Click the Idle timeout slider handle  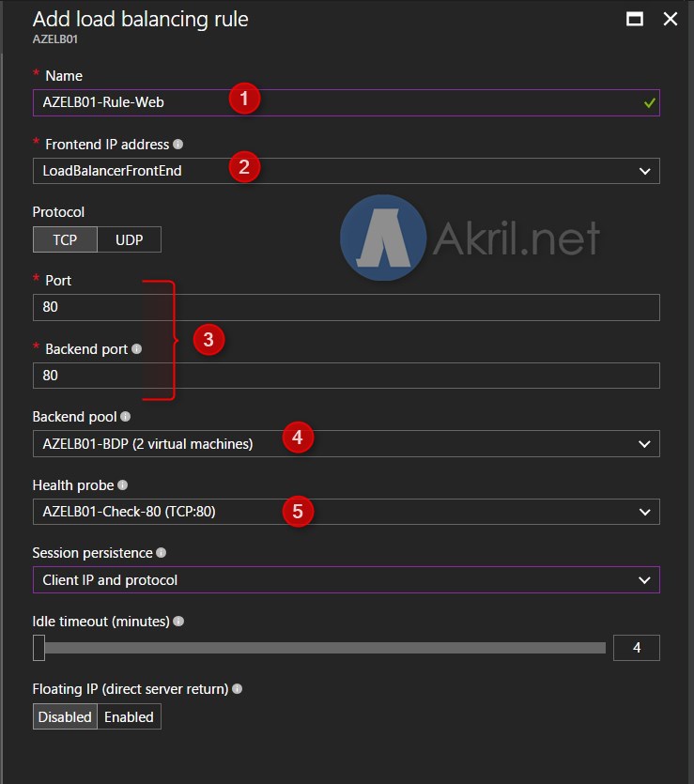[x=39, y=648]
